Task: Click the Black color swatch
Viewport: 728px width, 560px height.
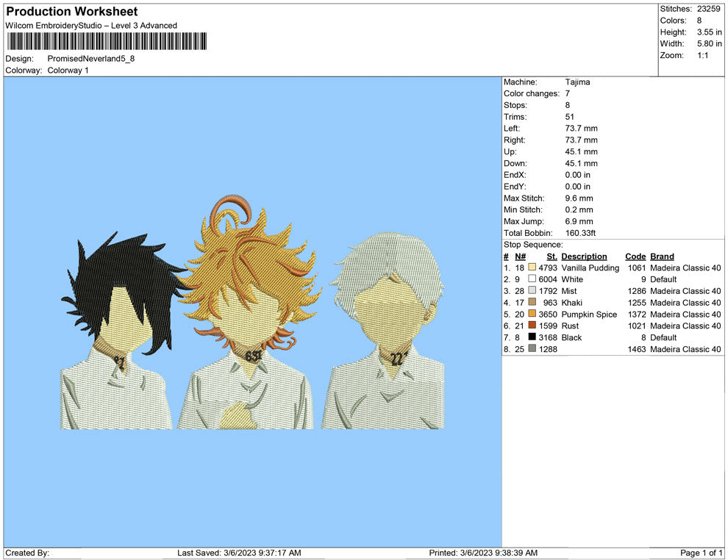Action: 532,337
